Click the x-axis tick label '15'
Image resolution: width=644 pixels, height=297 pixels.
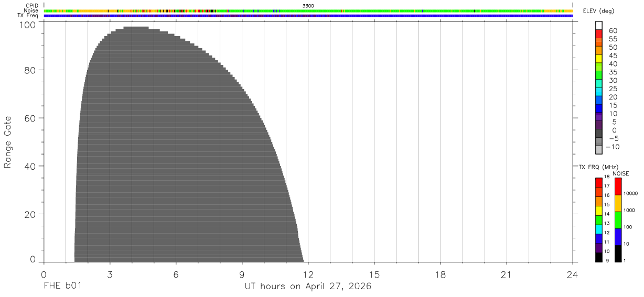click(x=374, y=274)
